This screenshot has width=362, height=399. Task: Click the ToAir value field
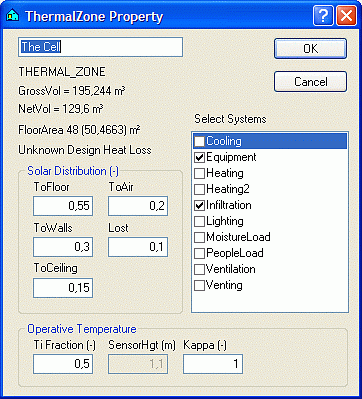pyautogui.click(x=138, y=206)
